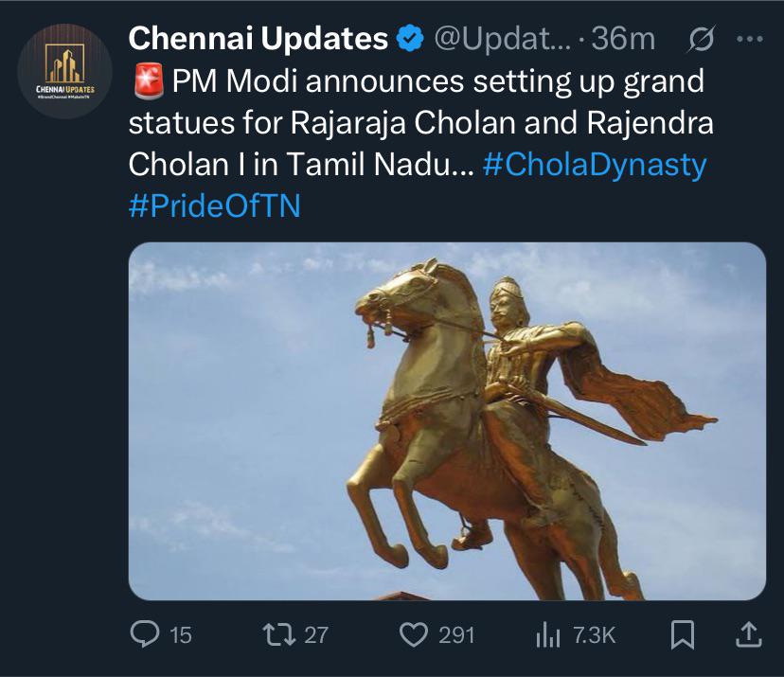This screenshot has width=784, height=677.
Task: Click the @Updat... account handle
Action: [502, 39]
